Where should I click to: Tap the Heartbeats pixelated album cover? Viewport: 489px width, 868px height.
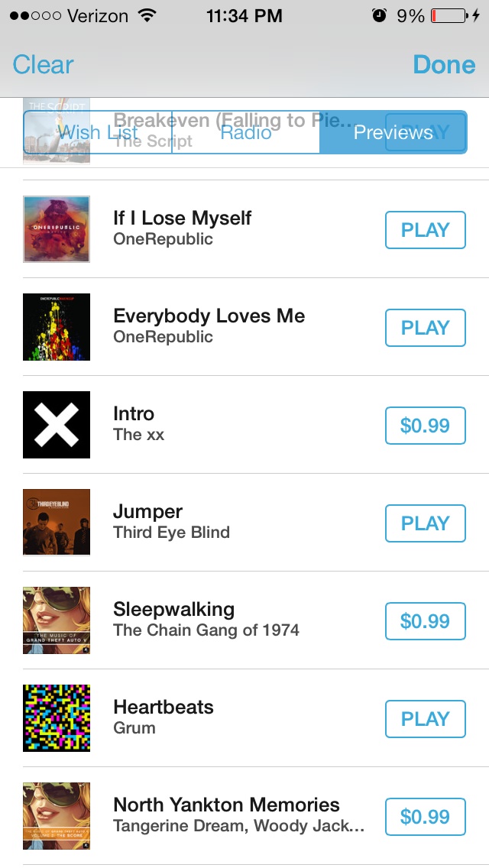[x=57, y=718]
